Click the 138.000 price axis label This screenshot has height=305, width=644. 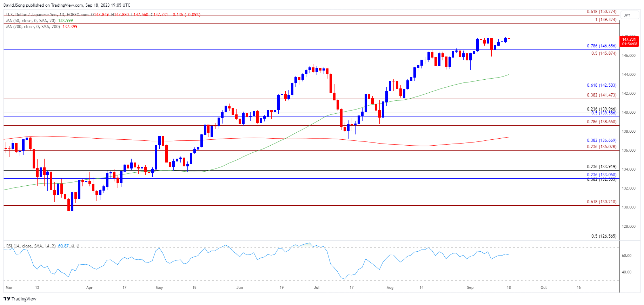click(x=629, y=131)
